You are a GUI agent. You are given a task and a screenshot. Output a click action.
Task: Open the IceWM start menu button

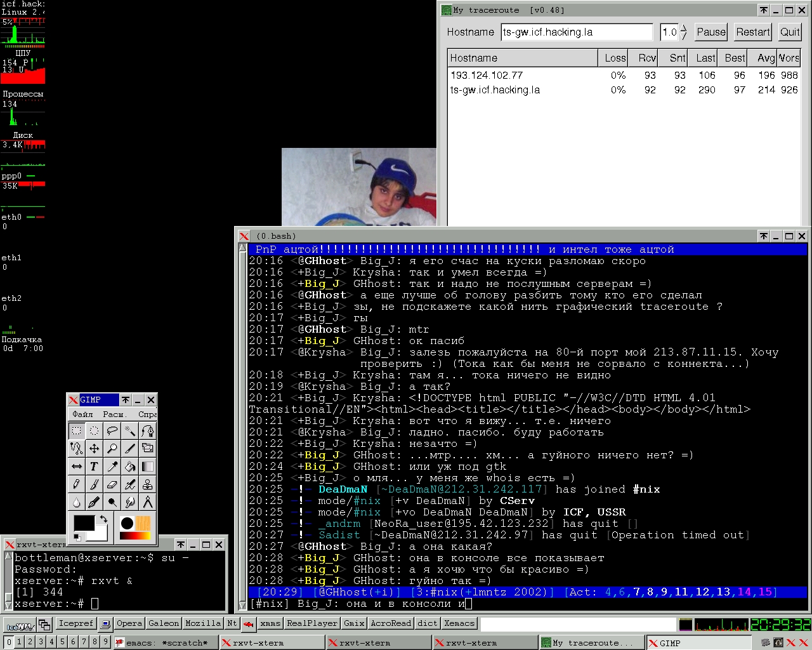pos(18,625)
